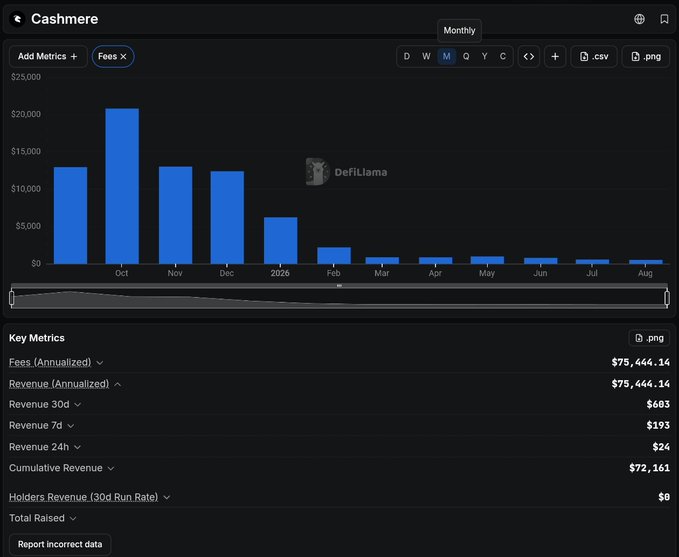Switch chart to Quarterly (Q) interval

(466, 56)
